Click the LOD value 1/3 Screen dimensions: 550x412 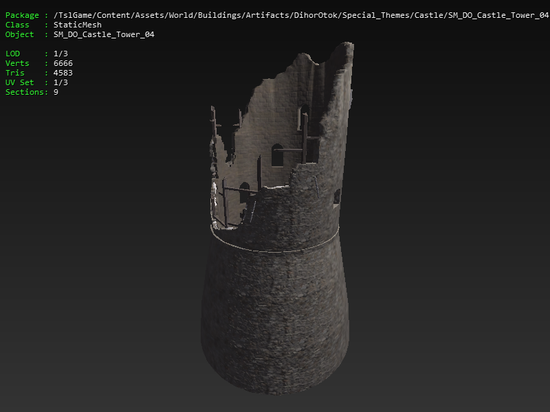click(x=61, y=54)
